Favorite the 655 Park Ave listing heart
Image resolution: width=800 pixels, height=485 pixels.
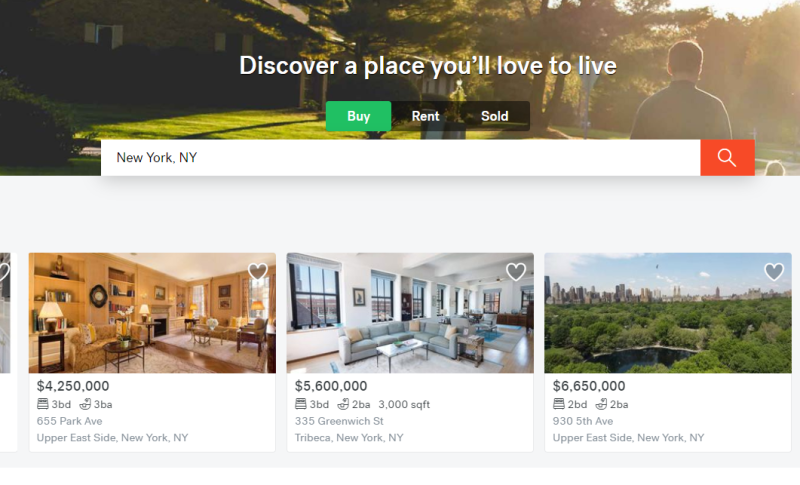tap(258, 271)
